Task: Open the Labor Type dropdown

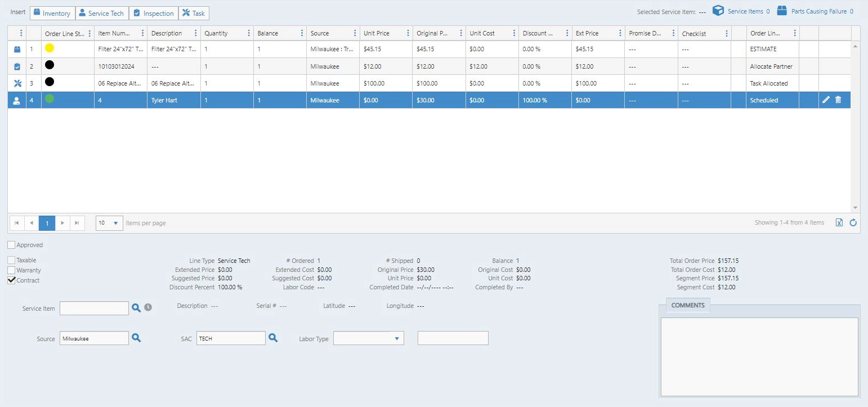Action: tap(369, 338)
